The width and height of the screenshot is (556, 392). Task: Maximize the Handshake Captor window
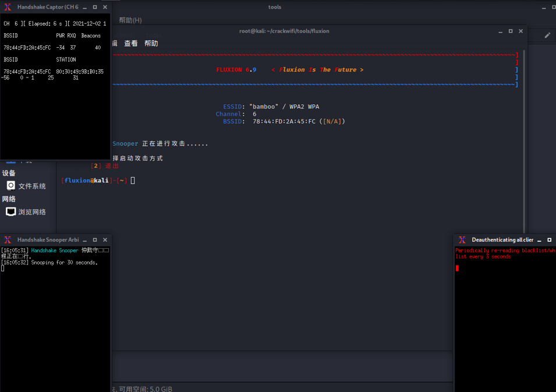point(95,7)
